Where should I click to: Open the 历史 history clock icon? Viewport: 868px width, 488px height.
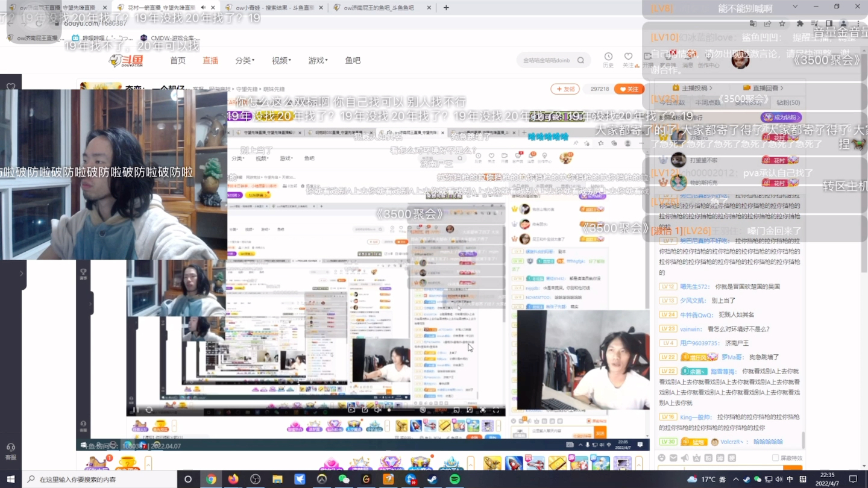[x=608, y=57]
